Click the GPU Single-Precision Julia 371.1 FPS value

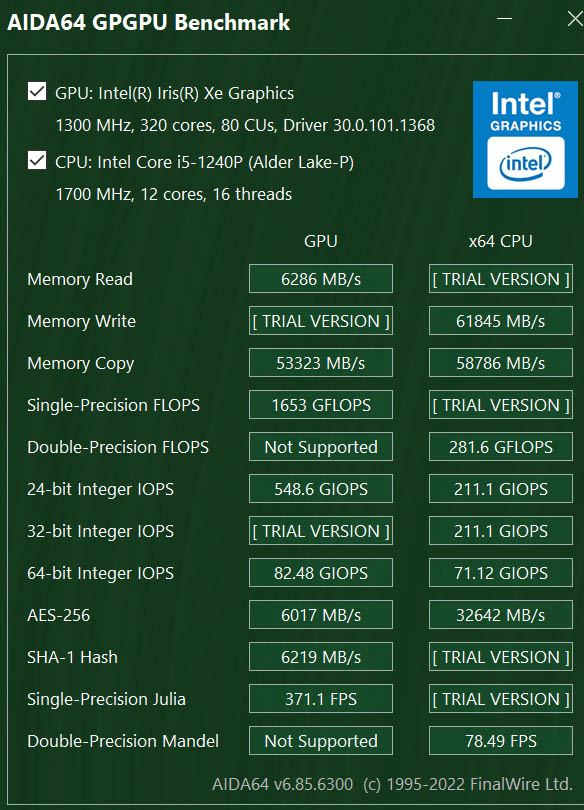[321, 699]
